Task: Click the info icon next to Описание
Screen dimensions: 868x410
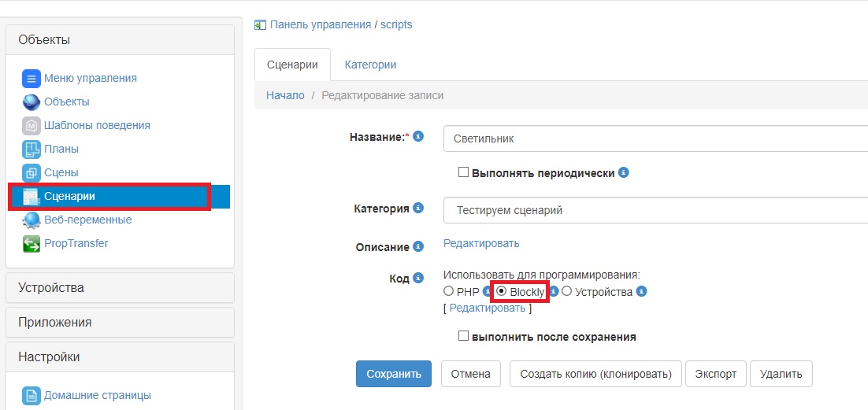Action: pos(418,246)
